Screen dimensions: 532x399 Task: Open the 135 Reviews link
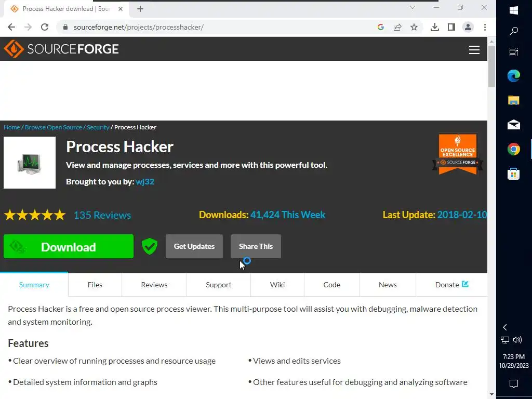(x=102, y=215)
